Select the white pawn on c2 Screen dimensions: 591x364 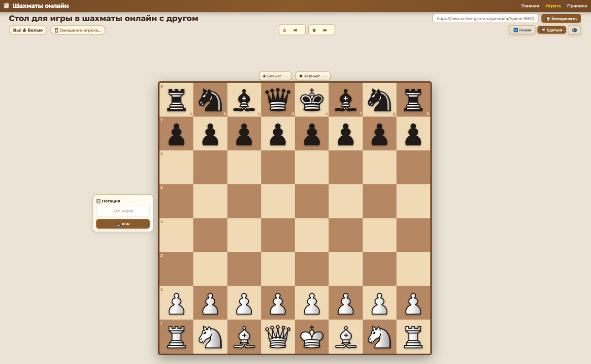(244, 303)
